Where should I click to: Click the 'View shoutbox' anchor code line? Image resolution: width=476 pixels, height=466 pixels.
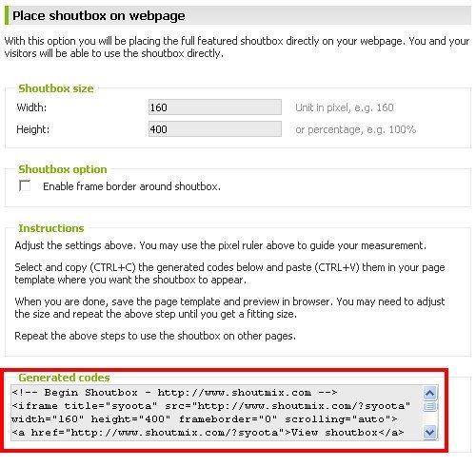[208, 433]
